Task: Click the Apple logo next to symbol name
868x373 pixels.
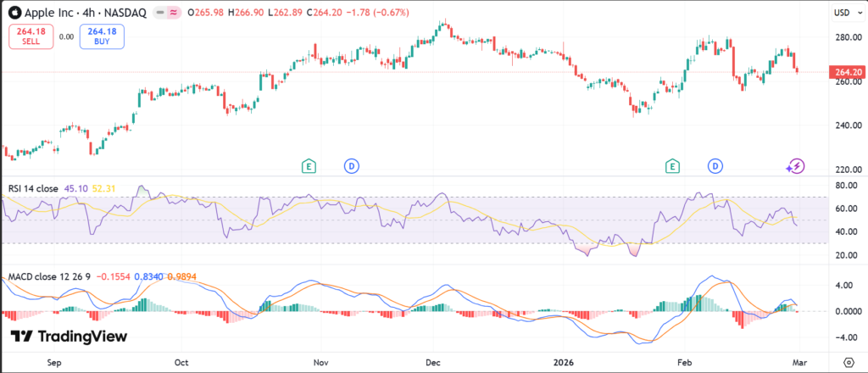Action: point(14,13)
